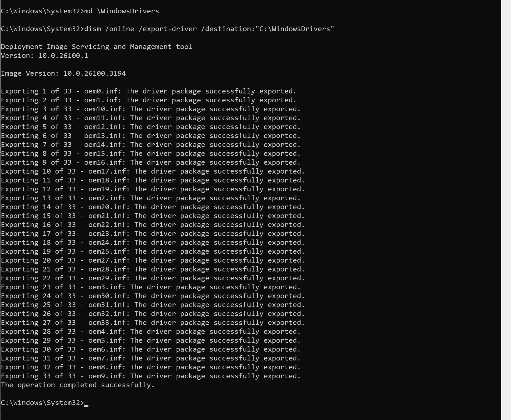Click 'The operation completed successfully.' message
Viewport: 511px width, 420px height.
click(78, 385)
